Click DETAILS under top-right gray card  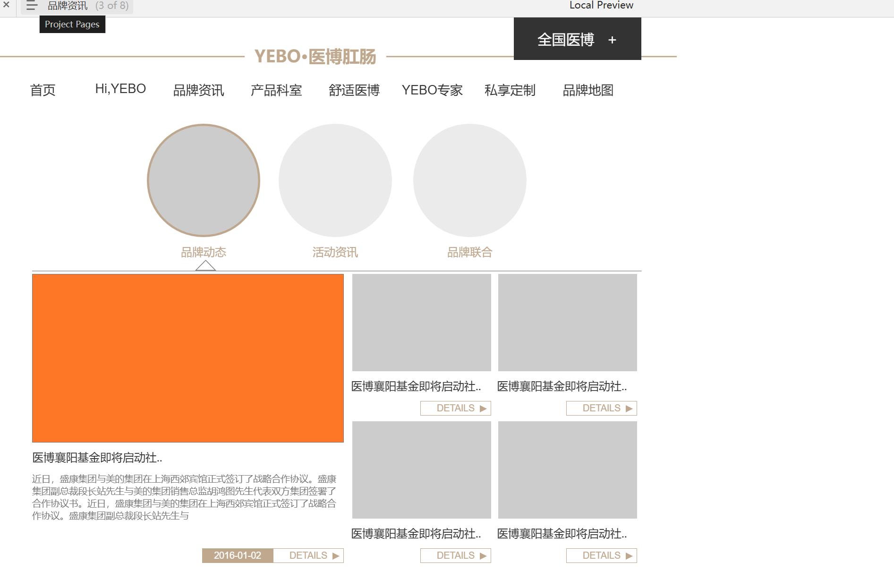[602, 408]
